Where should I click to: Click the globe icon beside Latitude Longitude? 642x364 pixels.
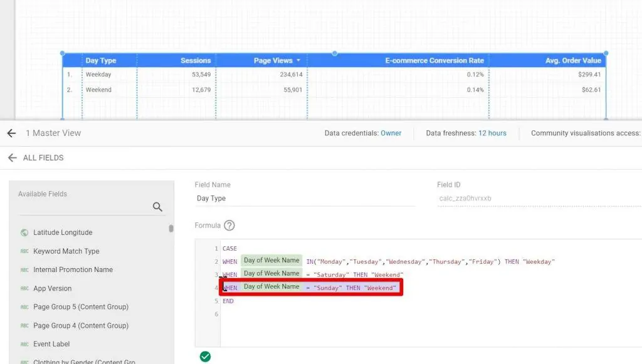point(24,232)
